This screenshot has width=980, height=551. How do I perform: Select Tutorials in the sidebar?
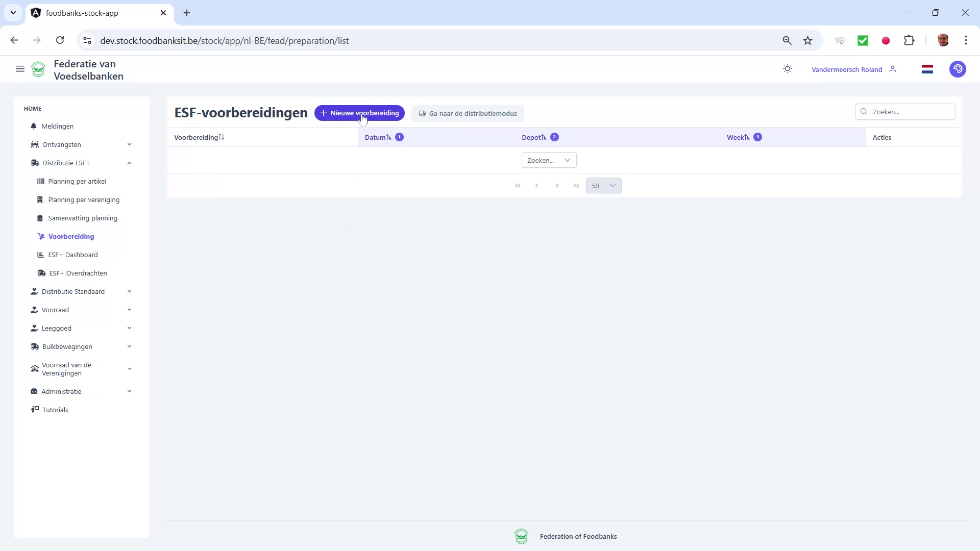[55, 409]
